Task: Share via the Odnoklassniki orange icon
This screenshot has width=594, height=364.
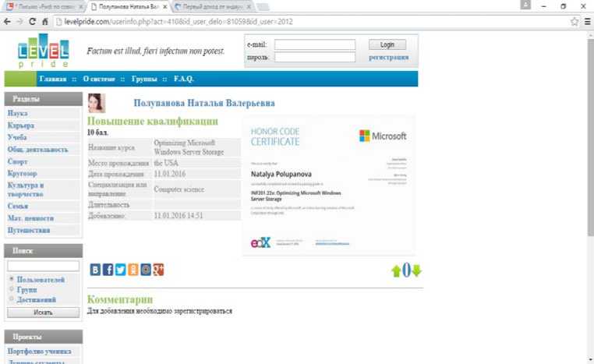Action: coord(133,270)
